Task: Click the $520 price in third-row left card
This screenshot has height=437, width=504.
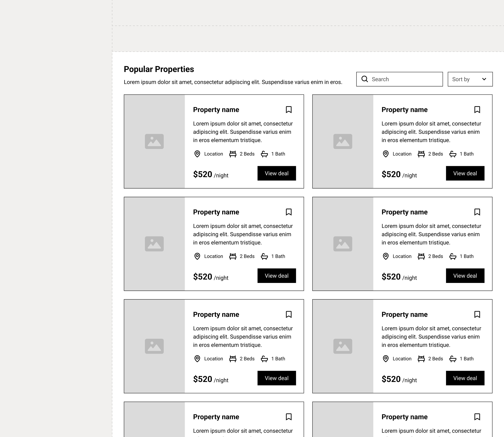Action: [x=202, y=379]
